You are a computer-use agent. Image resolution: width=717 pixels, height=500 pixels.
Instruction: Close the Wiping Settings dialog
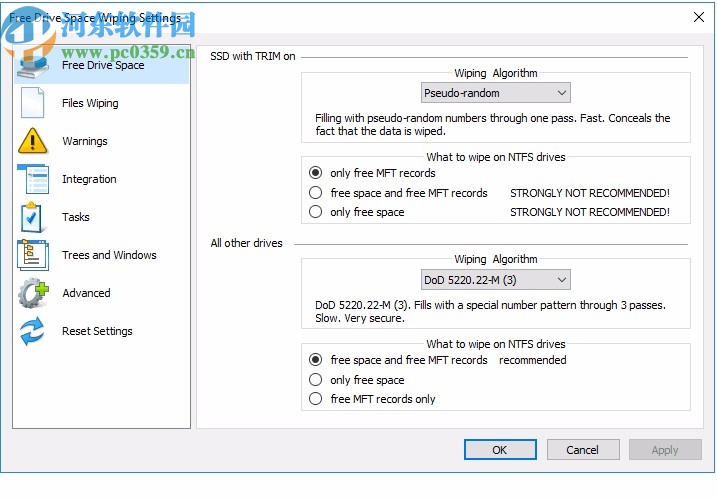coord(699,17)
